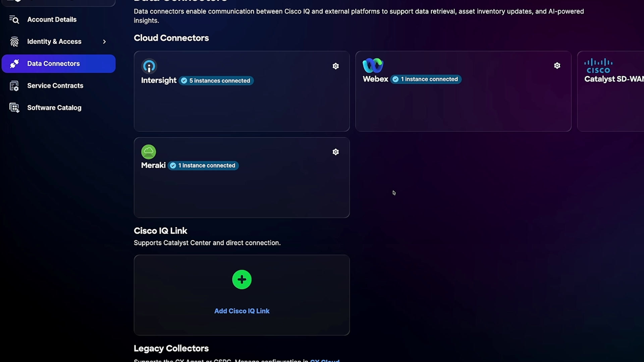Open Meraki connector settings gear
The width and height of the screenshot is (644, 362).
pos(335,152)
